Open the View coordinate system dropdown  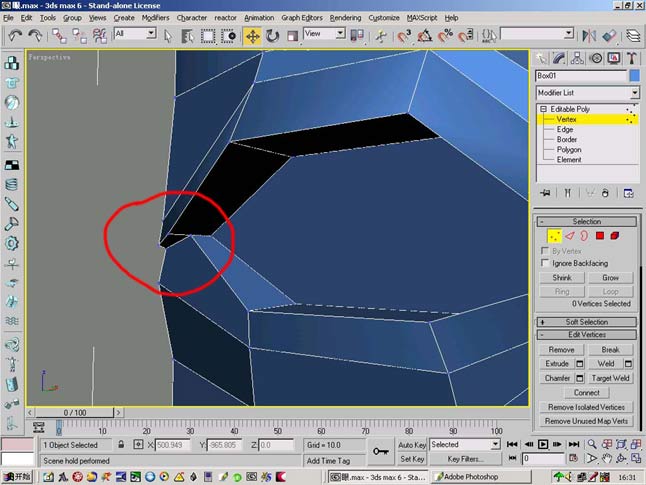(324, 33)
